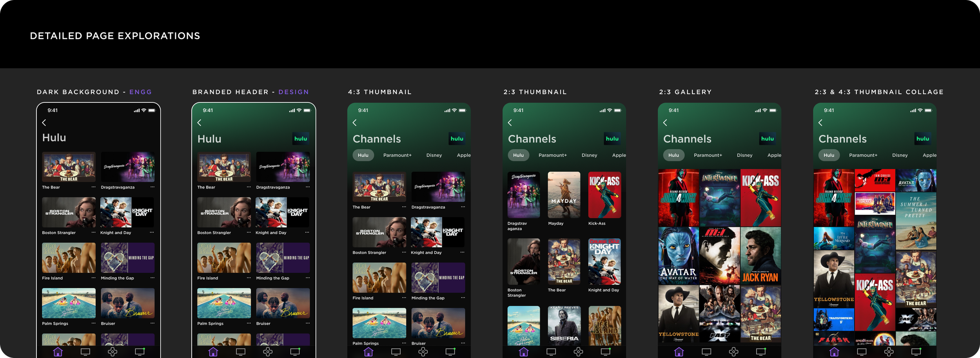Switch to Paramount+ tab in 2:3 Gallery mockup
This screenshot has height=358, width=980.
pos(708,155)
